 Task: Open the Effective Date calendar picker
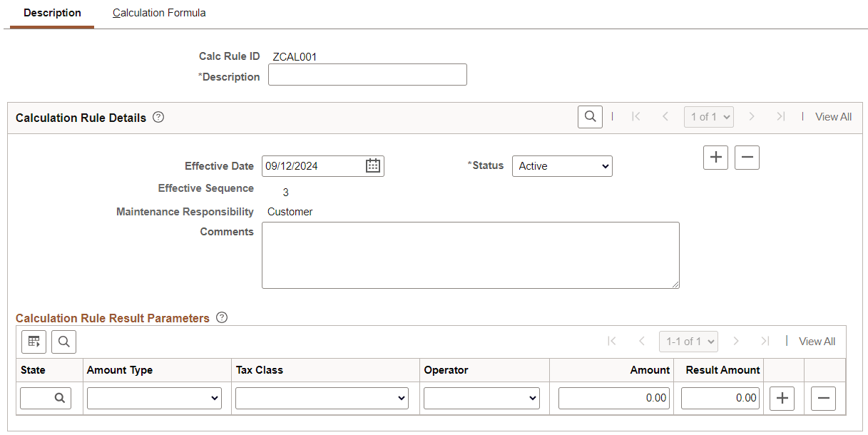(372, 165)
